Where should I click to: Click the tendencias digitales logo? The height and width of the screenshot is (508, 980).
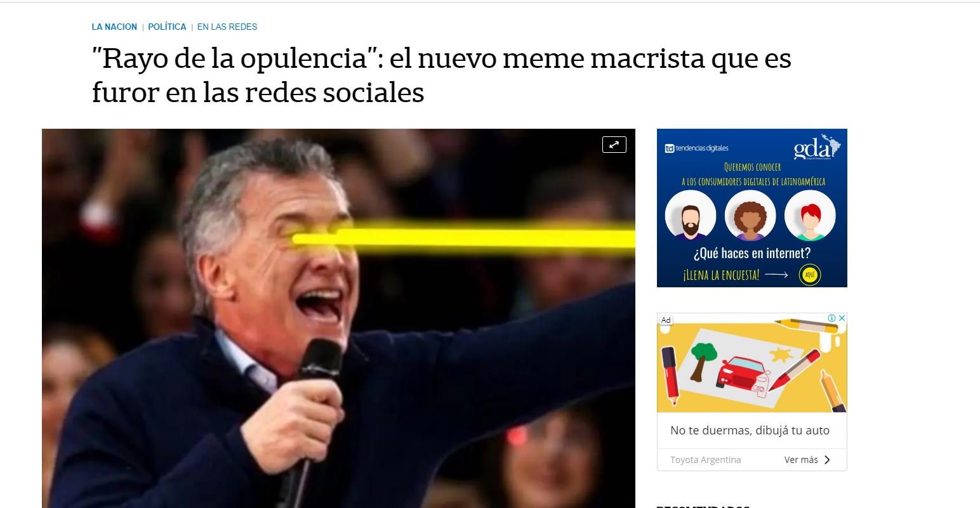click(696, 148)
